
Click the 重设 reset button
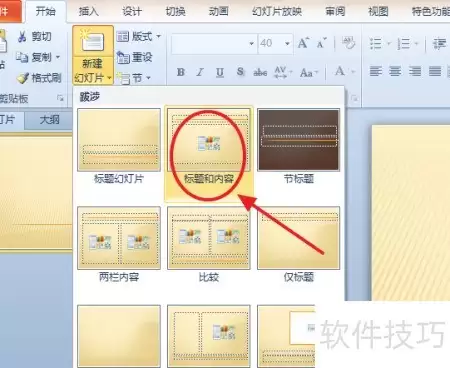click(x=135, y=57)
